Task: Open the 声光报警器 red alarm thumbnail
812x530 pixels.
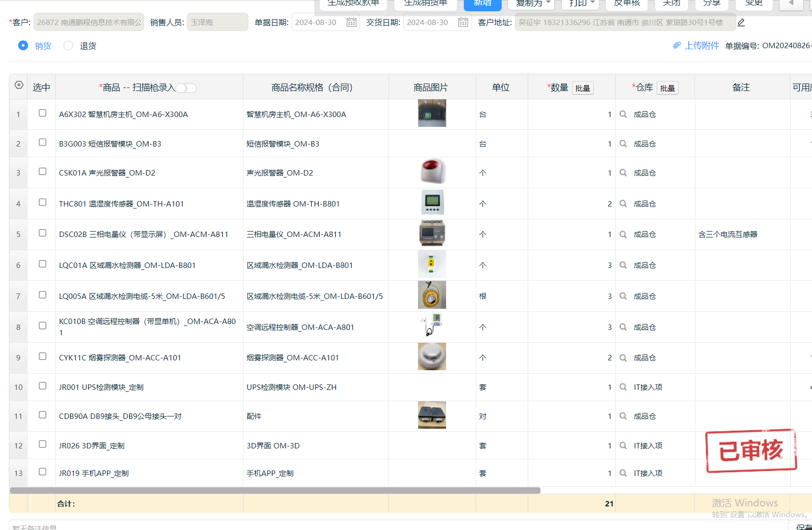Action: [x=432, y=172]
